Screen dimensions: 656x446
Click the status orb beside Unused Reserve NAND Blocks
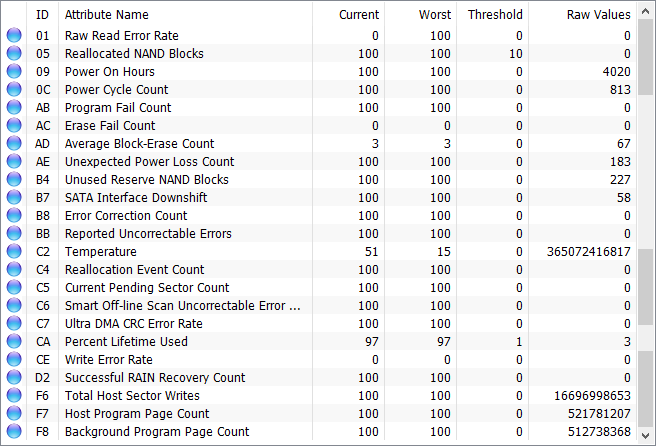(14, 179)
